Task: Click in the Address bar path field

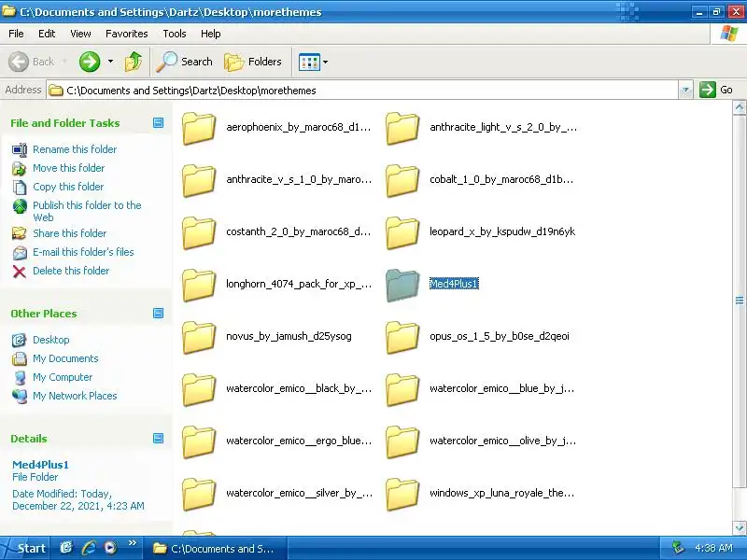Action: click(362, 90)
